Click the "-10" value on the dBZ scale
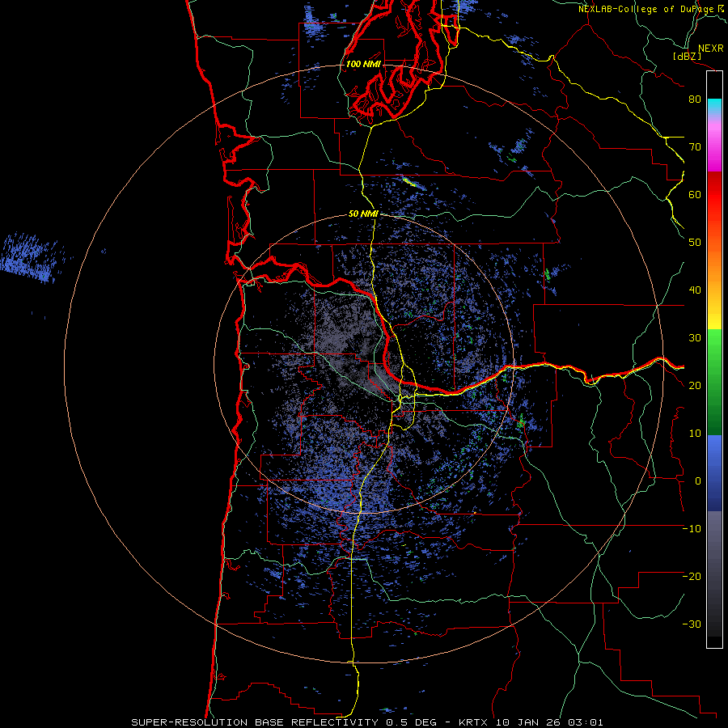This screenshot has width=728, height=728. click(692, 529)
